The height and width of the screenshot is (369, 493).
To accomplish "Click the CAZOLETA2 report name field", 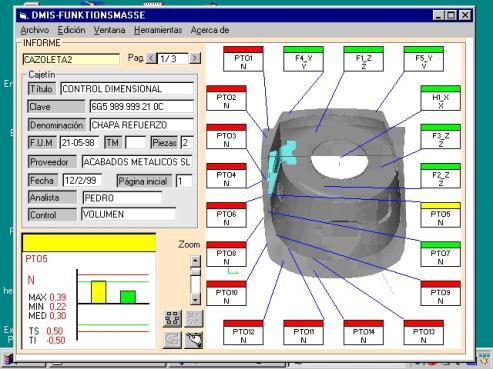I will [71, 59].
